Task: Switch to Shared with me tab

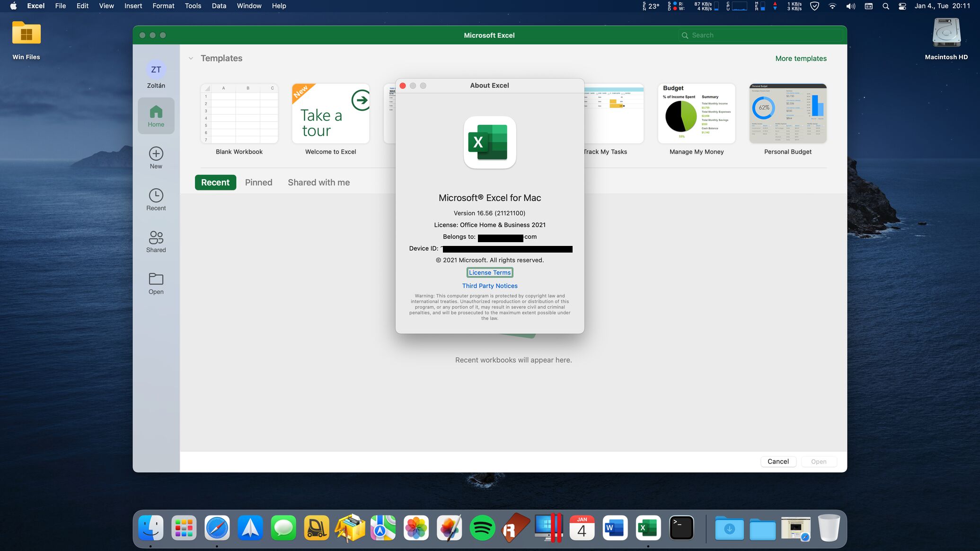Action: click(x=318, y=183)
